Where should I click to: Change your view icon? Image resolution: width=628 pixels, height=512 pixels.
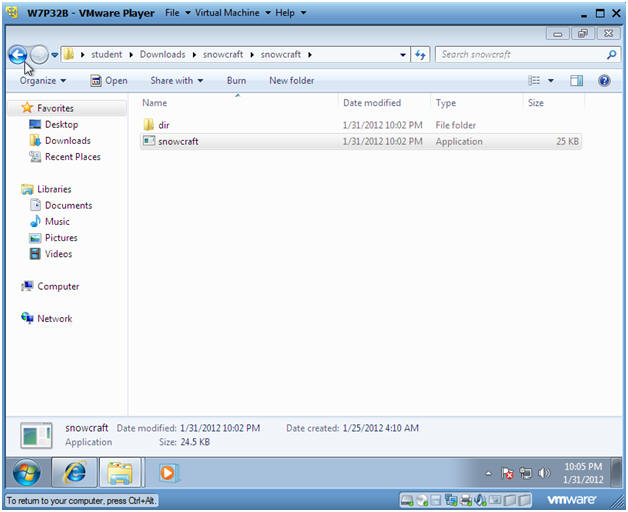click(x=534, y=81)
